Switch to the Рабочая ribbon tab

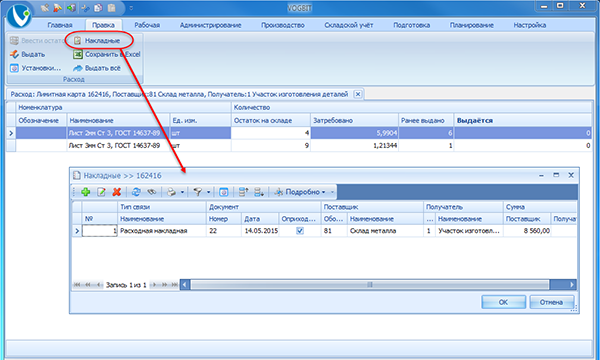click(x=147, y=25)
